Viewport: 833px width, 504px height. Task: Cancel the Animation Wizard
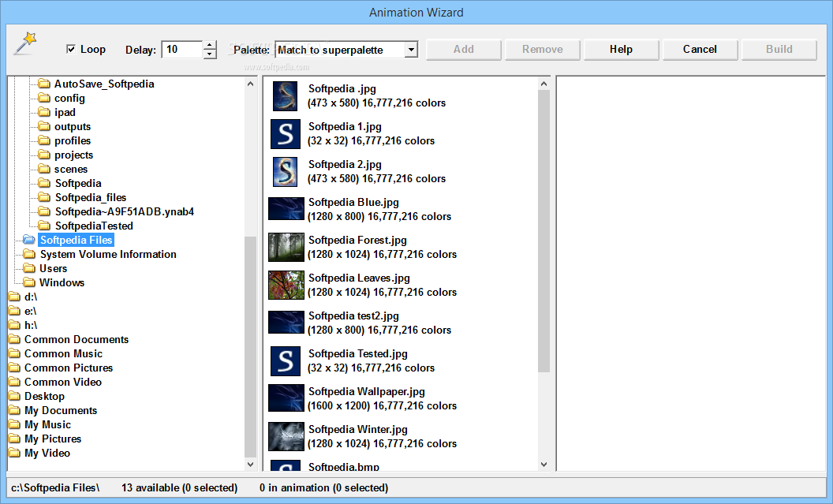[x=700, y=50]
